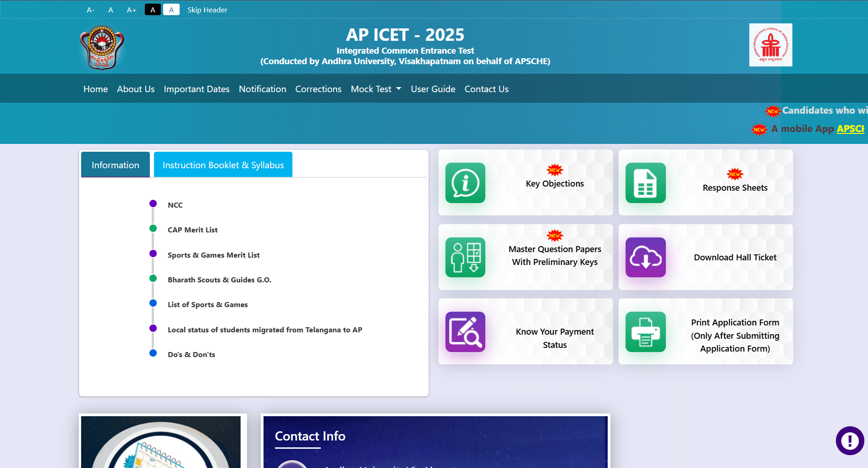The height and width of the screenshot is (468, 868).
Task: Click the blue bullet beside Do's & Don'ts
Action: coord(153,353)
